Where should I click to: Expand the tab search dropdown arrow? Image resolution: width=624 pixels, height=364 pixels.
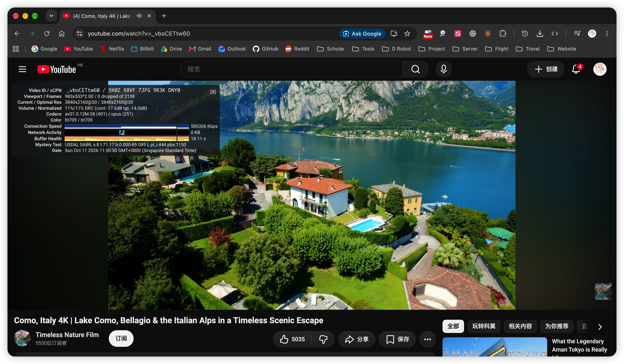(51, 16)
